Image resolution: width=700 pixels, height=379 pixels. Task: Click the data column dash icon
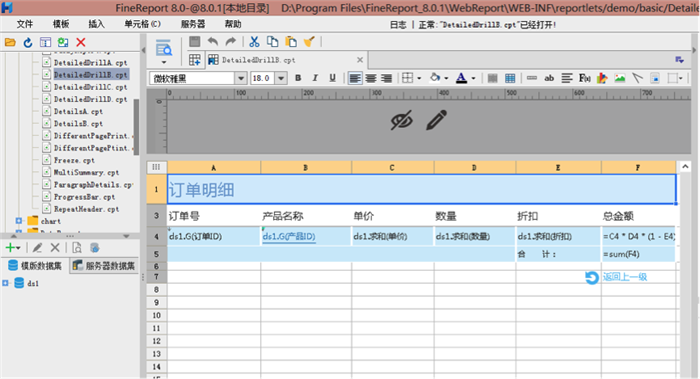(532, 78)
